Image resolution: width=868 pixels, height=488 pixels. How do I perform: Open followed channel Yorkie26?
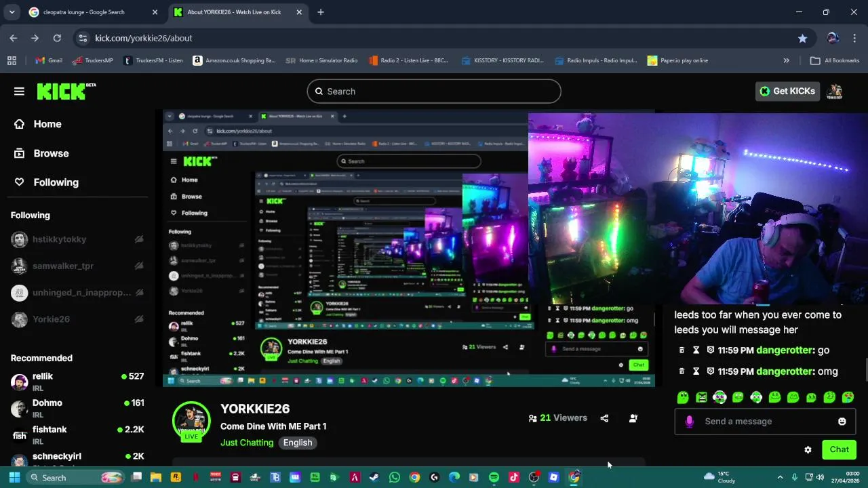(51, 319)
